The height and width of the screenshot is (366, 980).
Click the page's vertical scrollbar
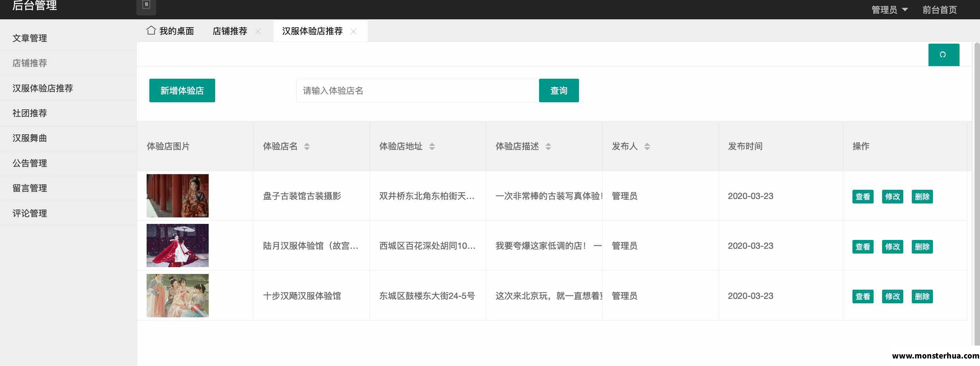(x=977, y=194)
